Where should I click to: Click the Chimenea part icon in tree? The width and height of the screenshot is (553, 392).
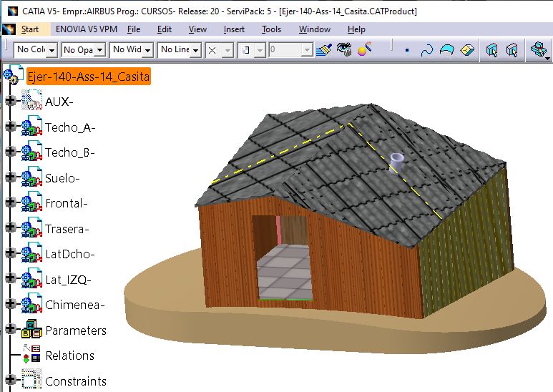(x=31, y=305)
